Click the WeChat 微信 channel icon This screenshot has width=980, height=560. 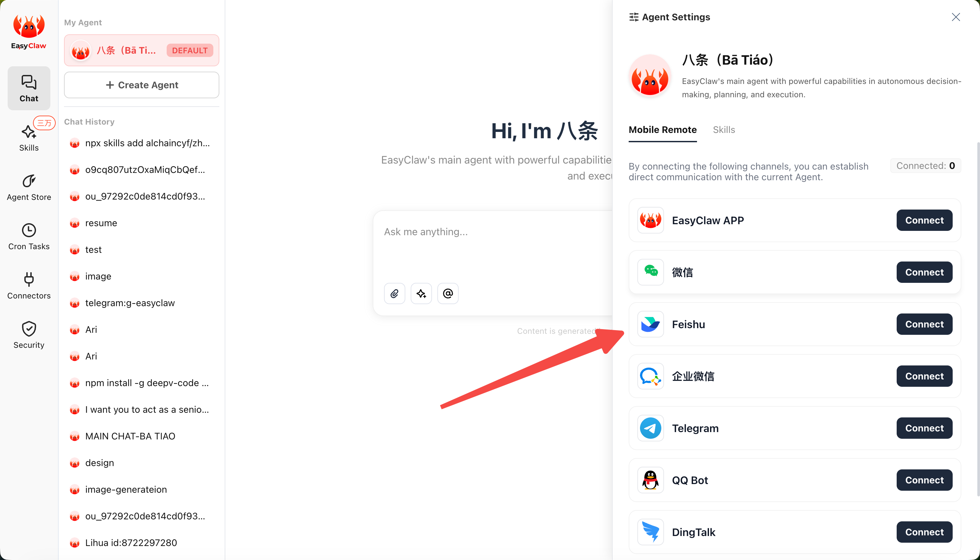click(650, 272)
